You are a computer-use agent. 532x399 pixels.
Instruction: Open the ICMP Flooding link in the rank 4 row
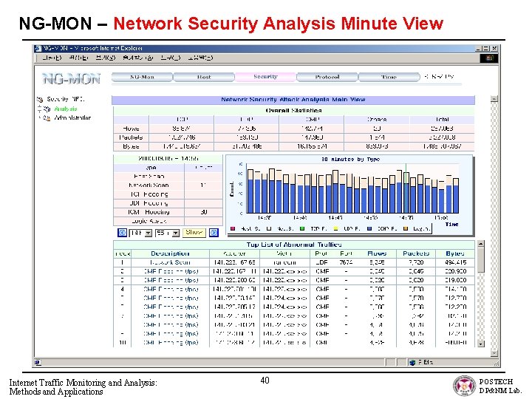(171, 290)
